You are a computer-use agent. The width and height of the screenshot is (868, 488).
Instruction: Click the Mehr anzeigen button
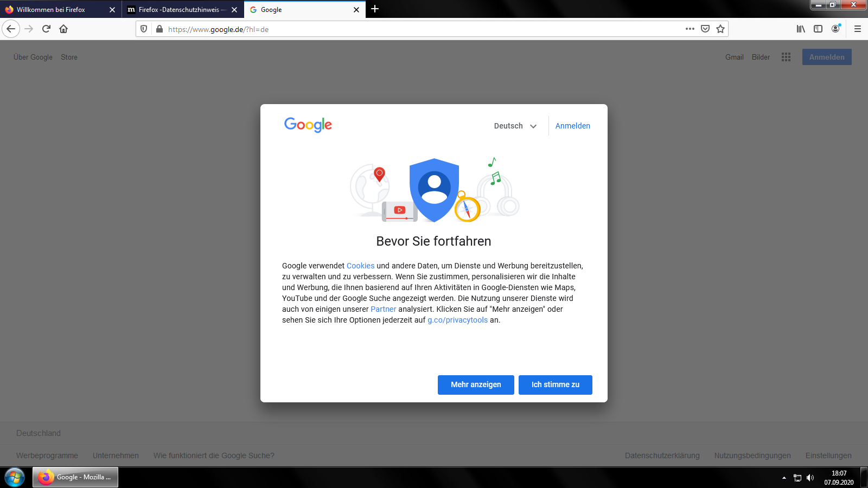476,384
